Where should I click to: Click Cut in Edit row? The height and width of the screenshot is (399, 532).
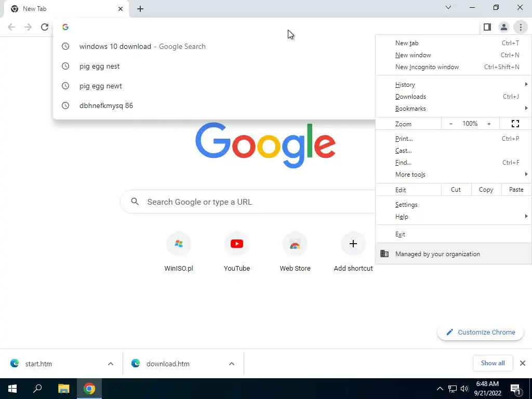coord(456,190)
